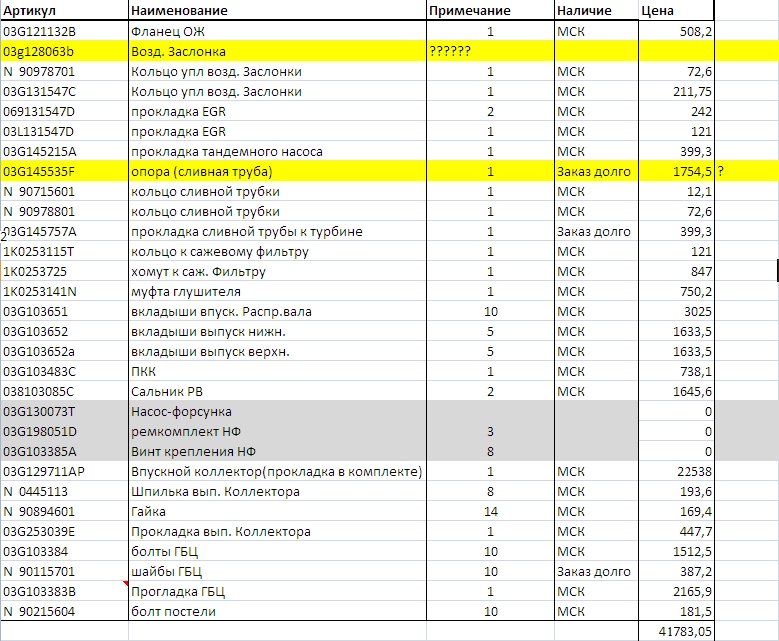This screenshot has width=779, height=641.
Task: Click the 'Прогладка ГБЦ' name cell
Action: click(276, 592)
